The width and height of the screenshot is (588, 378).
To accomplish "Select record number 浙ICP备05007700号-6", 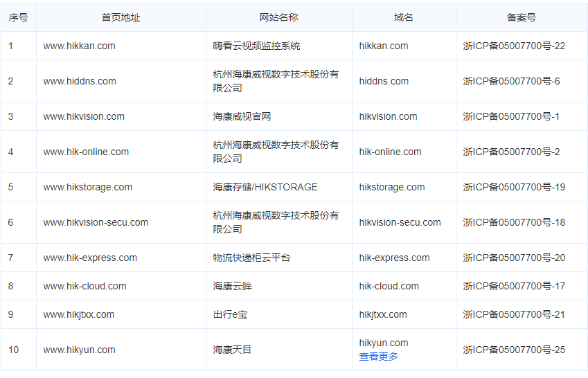I will click(511, 82).
